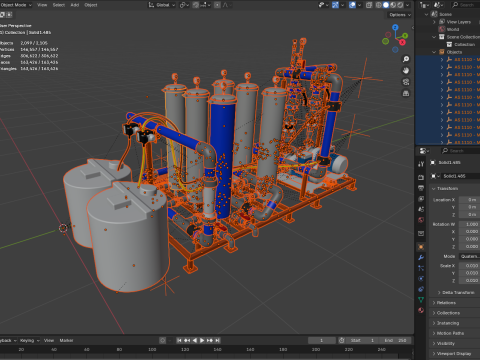The height and width of the screenshot is (360, 480).
Task: Open the Object Constraints tab
Action: coord(421,289)
